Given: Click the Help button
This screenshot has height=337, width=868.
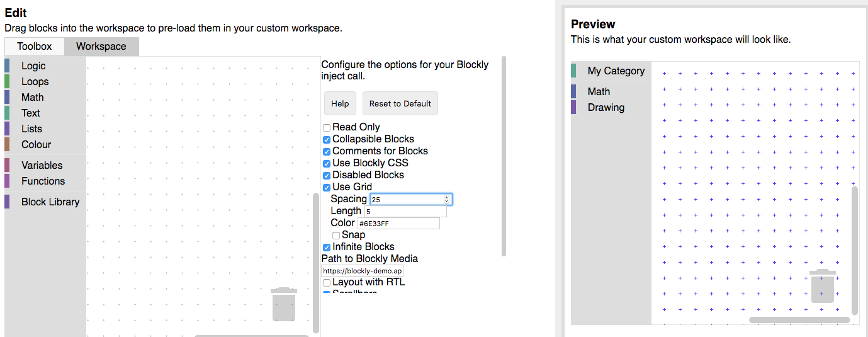Looking at the screenshot, I should pyautogui.click(x=340, y=103).
